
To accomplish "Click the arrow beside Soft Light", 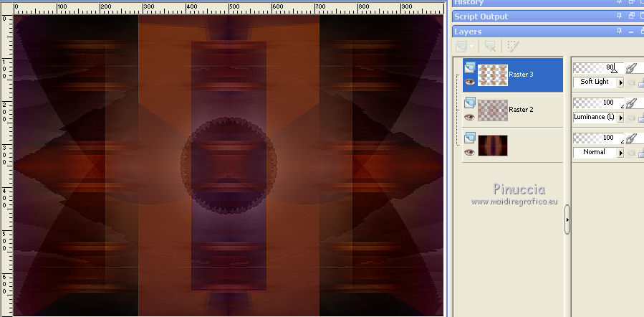I will [x=620, y=82].
